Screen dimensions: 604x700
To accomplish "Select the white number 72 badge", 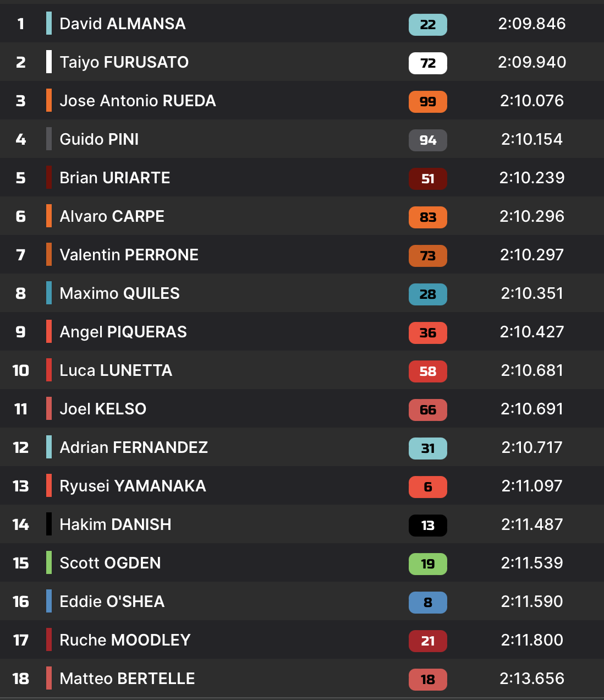I will point(427,63).
